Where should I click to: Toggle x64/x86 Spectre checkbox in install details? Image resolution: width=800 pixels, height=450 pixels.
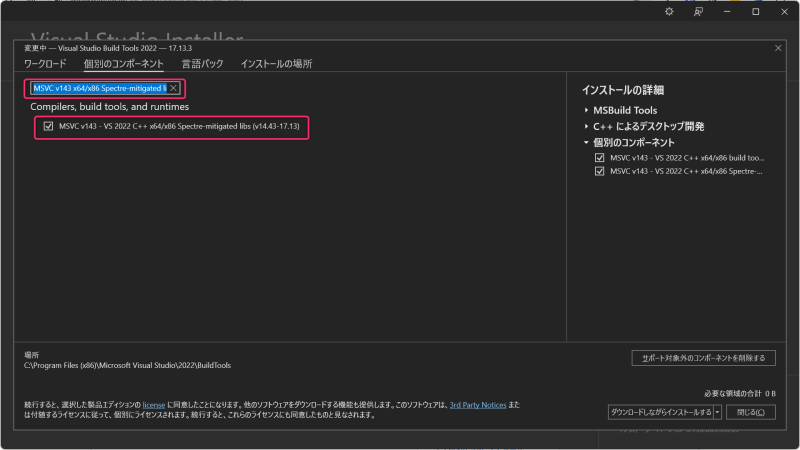[599, 171]
